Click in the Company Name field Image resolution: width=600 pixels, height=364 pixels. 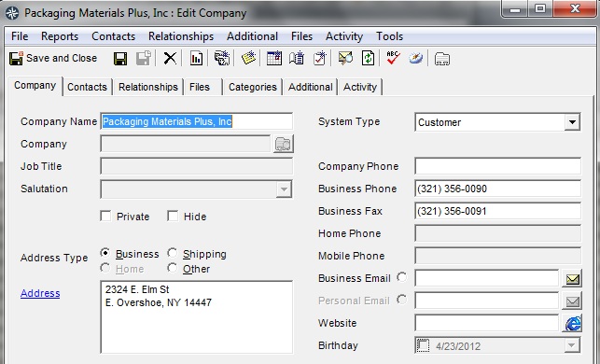click(x=197, y=121)
